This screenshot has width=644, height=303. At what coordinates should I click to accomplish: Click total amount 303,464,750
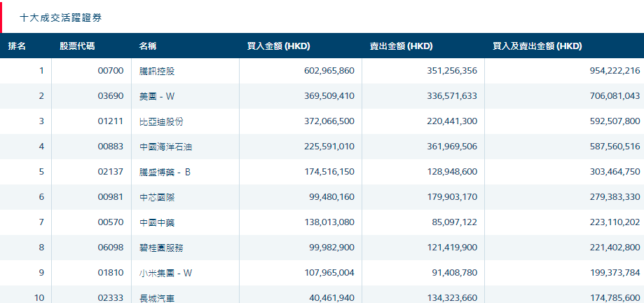(x=615, y=172)
